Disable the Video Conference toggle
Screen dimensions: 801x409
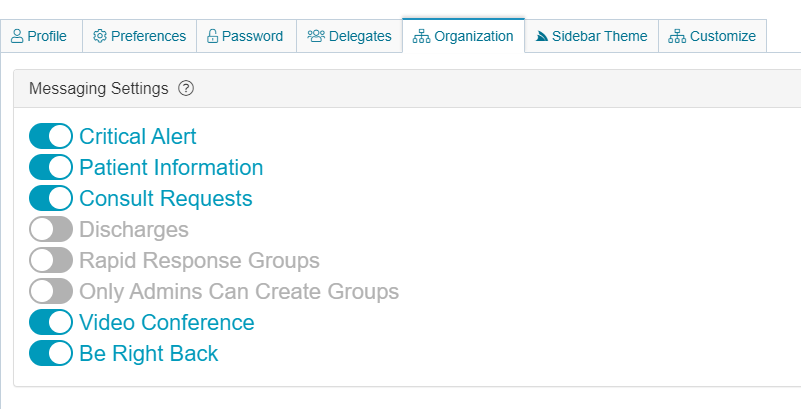[x=51, y=322]
